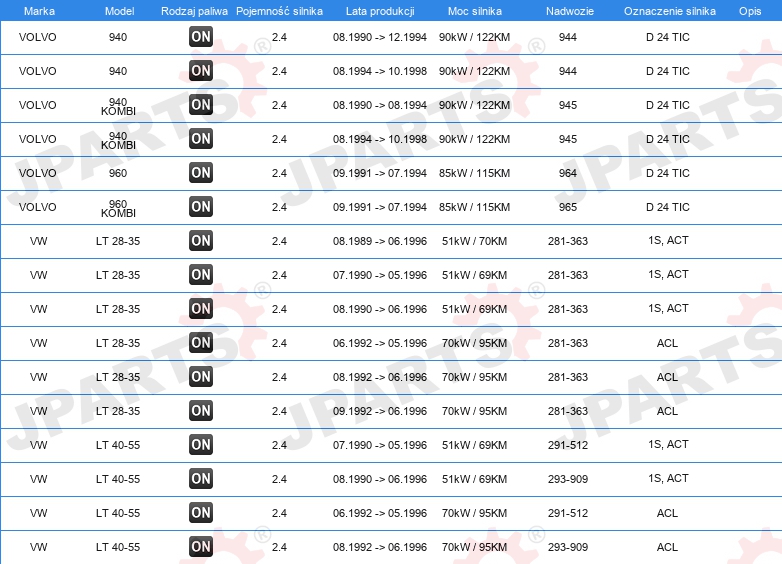782x564 pixels.
Task: Click the Model column header
Action: pos(119,11)
